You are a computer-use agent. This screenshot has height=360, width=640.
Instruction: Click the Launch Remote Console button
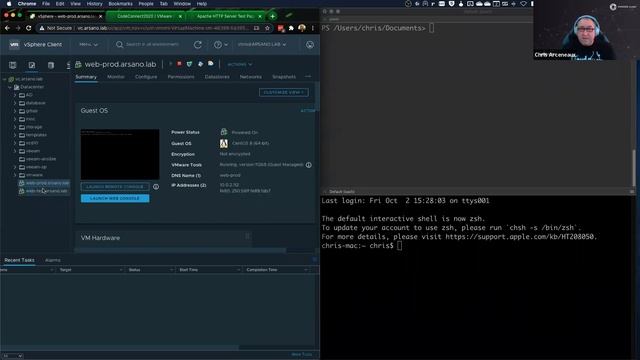pos(115,187)
